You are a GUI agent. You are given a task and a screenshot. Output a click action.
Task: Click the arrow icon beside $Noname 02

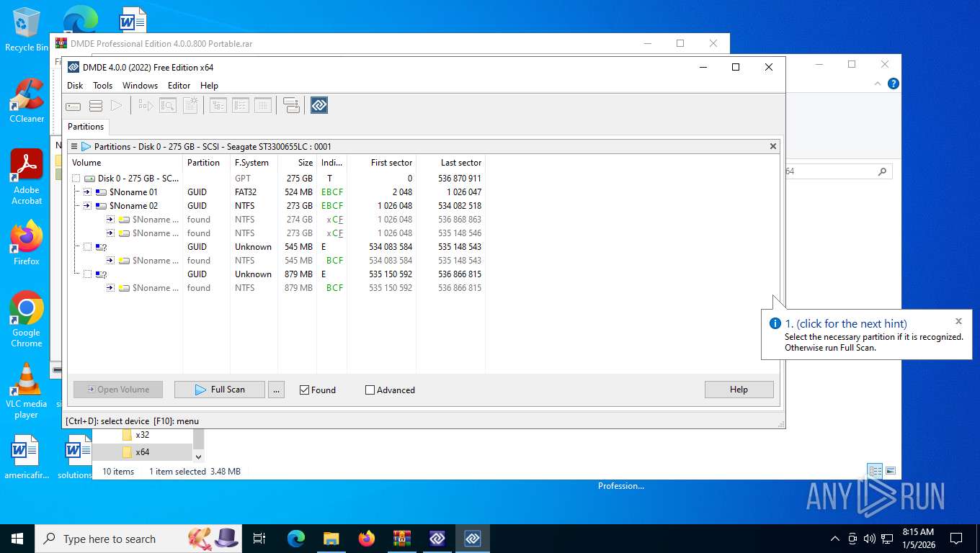87,206
